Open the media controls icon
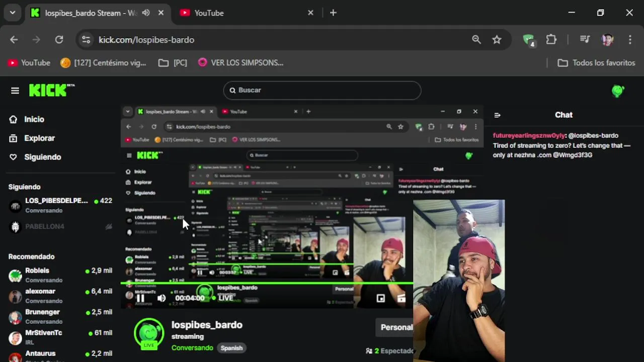 (585, 40)
